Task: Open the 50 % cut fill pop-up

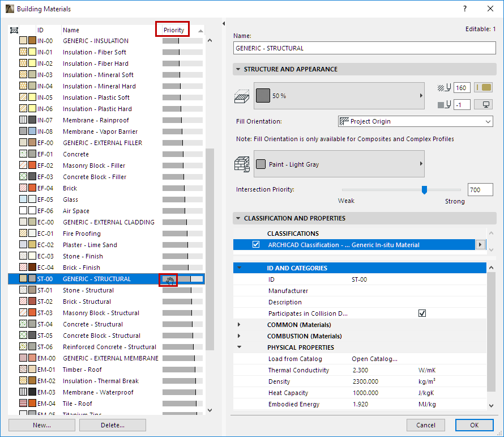Action: click(x=339, y=96)
